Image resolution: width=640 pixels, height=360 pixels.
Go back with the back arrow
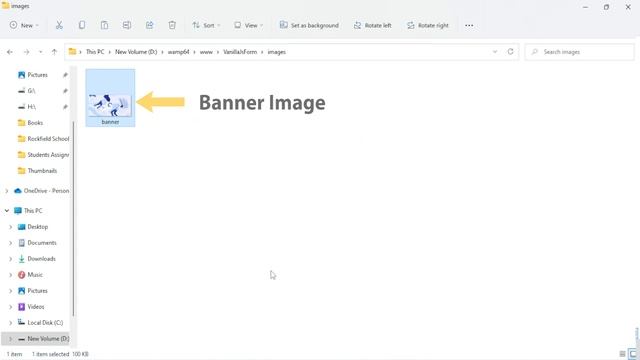tap(10, 52)
